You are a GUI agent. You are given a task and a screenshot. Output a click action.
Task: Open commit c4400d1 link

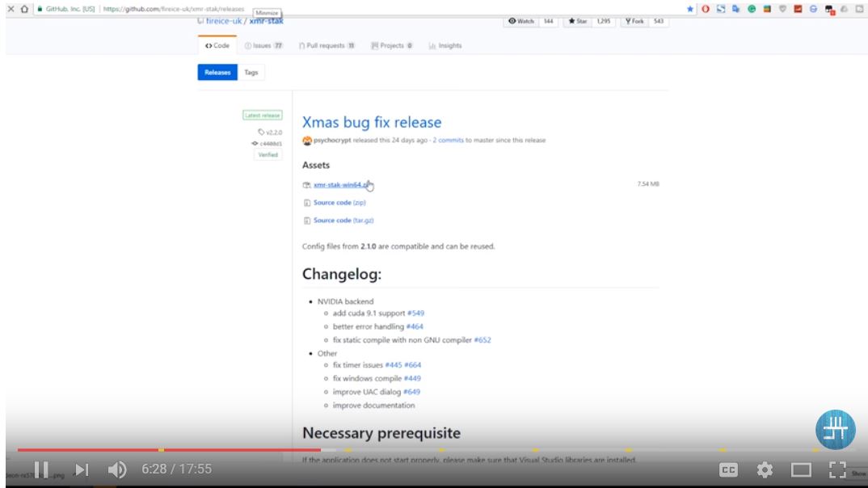[267, 143]
